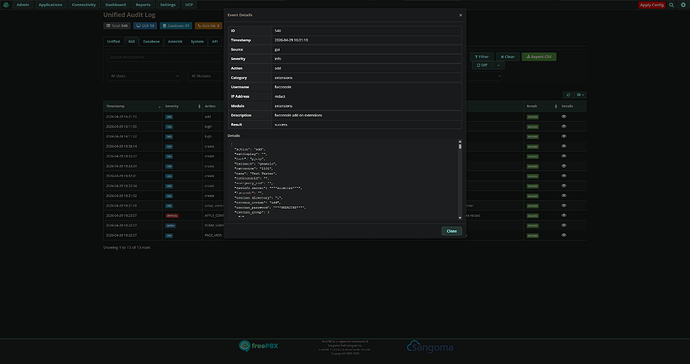690x364 pixels.
Task: Click the Total 540 badge
Action: click(117, 26)
